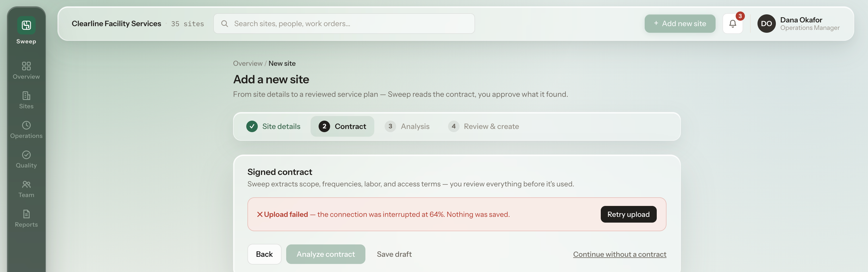The width and height of the screenshot is (868, 272).
Task: Click Continue without a contract link
Action: pyautogui.click(x=619, y=254)
